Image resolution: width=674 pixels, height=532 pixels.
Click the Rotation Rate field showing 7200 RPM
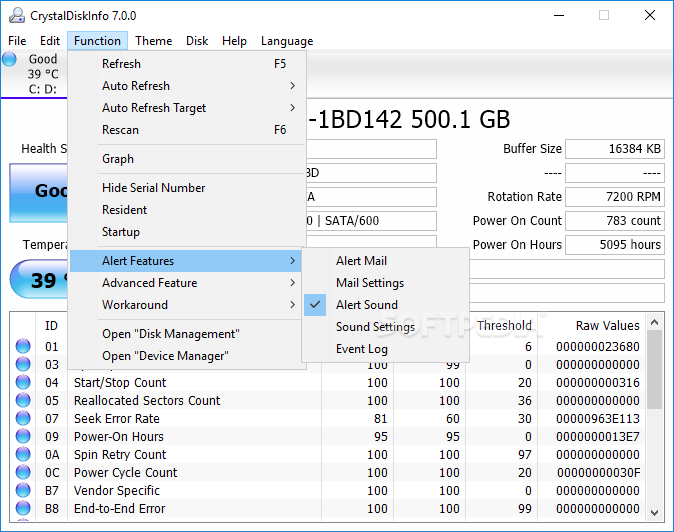[x=615, y=197]
